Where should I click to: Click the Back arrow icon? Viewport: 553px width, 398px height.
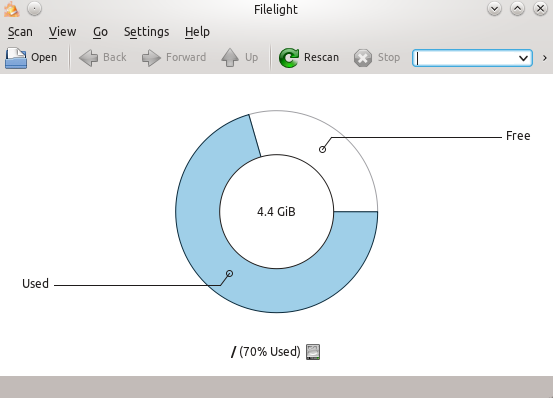point(89,58)
